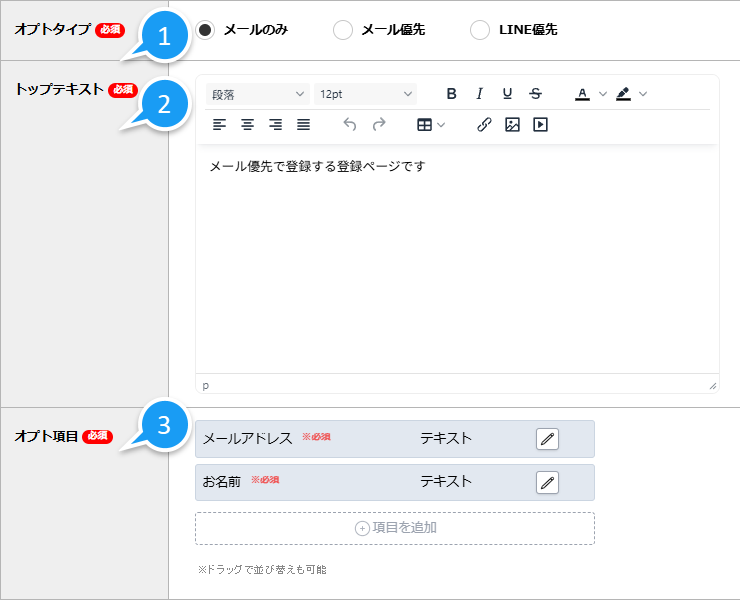
Task: Open the 12pt font size dropdown
Action: point(365,94)
